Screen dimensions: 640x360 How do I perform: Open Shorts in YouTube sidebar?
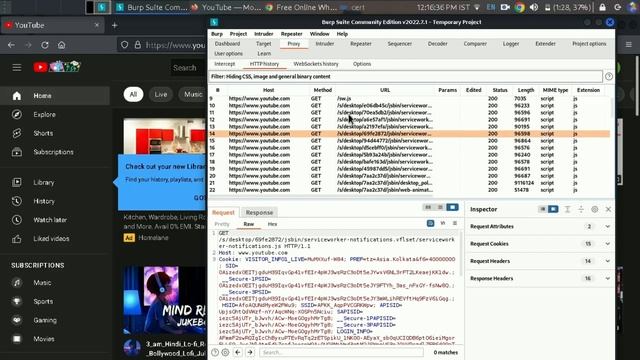(43, 133)
